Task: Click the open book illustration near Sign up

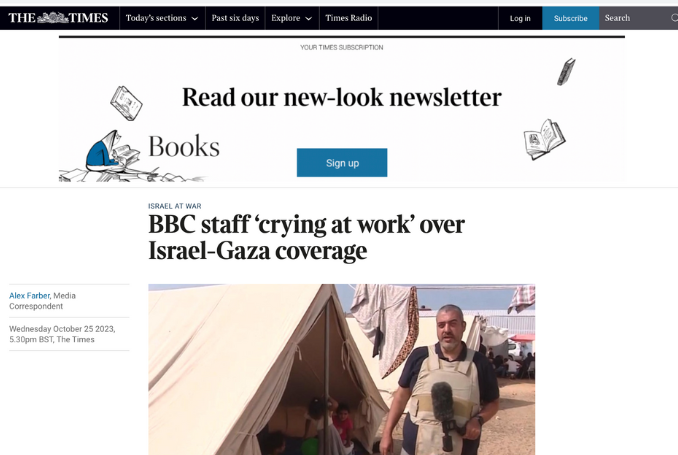Action: 544,139
